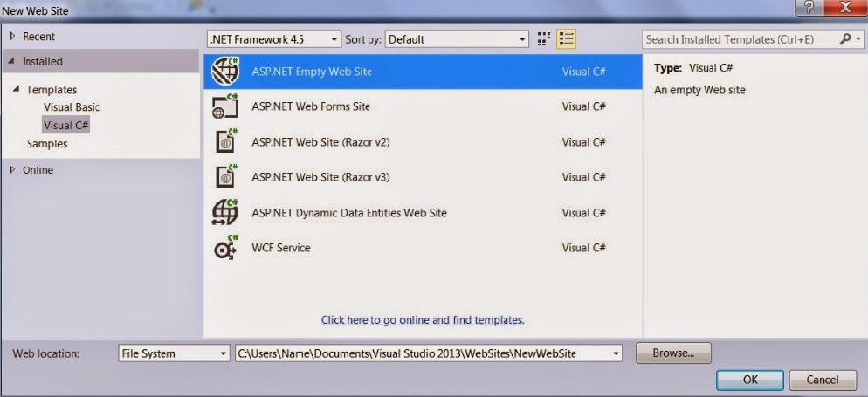The width and height of the screenshot is (868, 397).
Task: Select ASP.NET Dynamic Data Entities Web Site text
Action: coord(348,213)
